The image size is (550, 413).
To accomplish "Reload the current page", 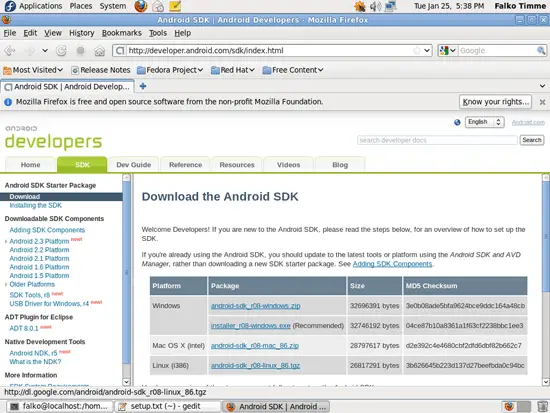I will tap(61, 51).
